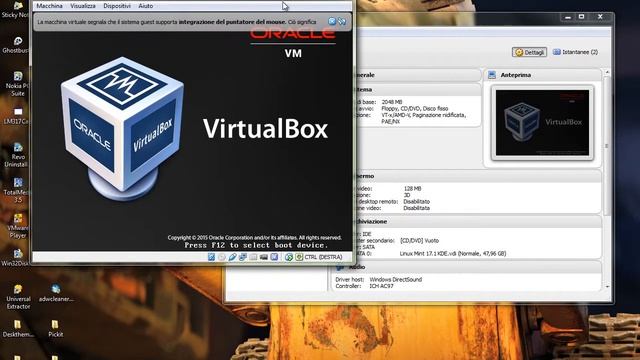Image resolution: width=640 pixels, height=360 pixels.
Task: Open the Dispositivi menu
Action: click(117, 6)
